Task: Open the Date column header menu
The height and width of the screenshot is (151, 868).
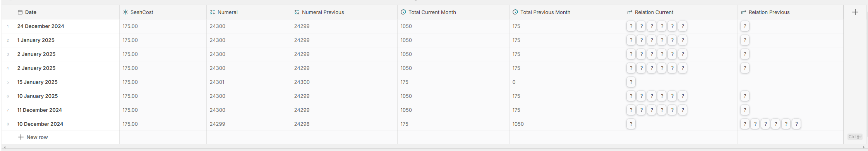Action: coord(61,12)
